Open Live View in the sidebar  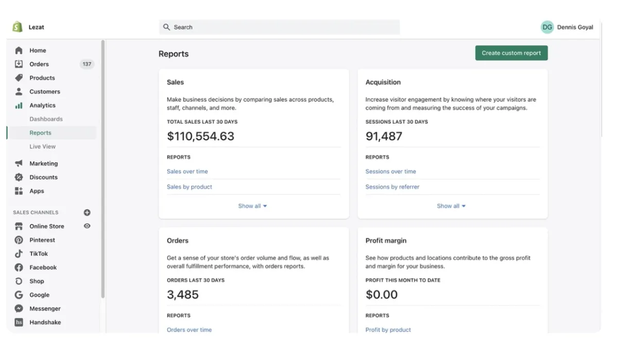(42, 147)
